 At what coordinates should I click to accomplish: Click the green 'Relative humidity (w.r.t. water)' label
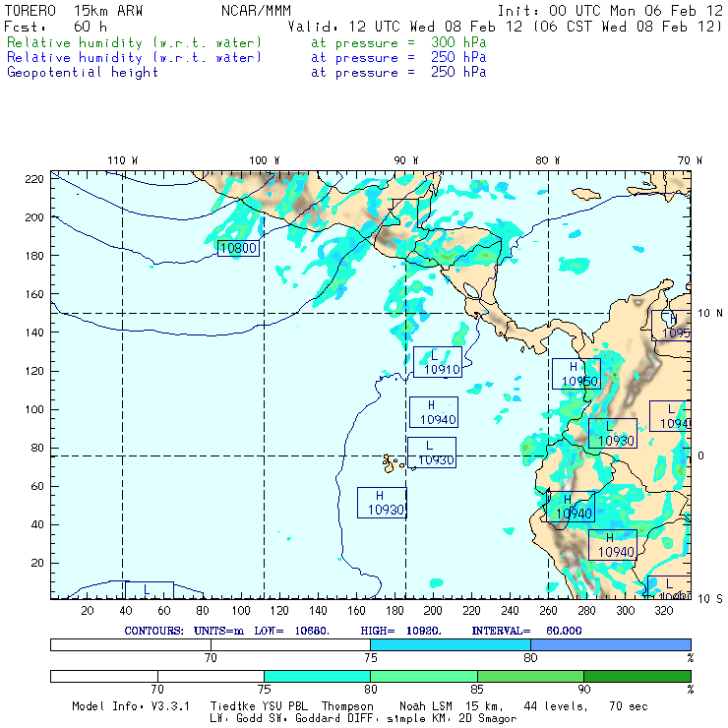click(134, 42)
